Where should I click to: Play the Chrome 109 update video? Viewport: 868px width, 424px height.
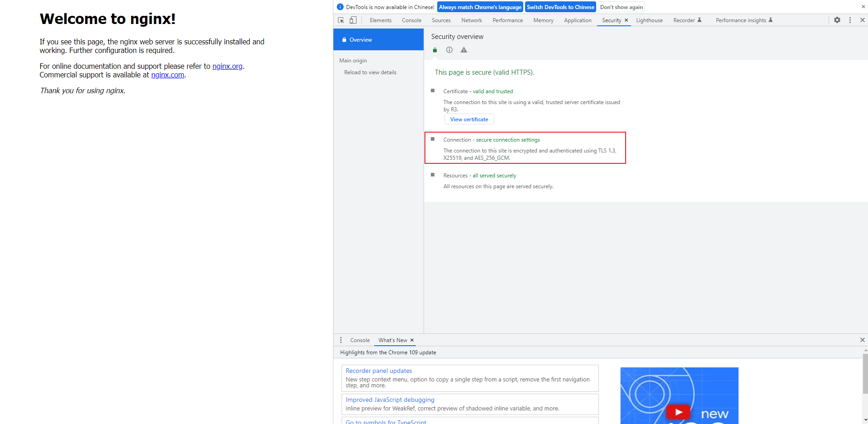point(678,412)
